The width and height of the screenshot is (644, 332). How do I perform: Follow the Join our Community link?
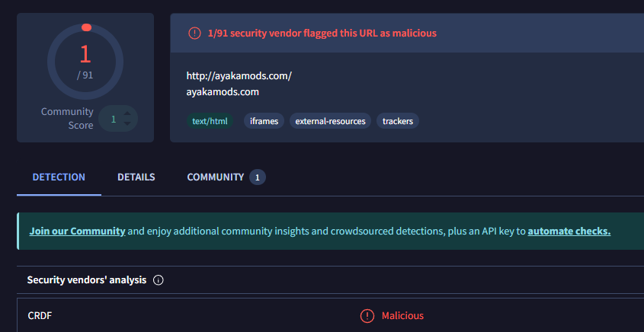click(x=77, y=231)
